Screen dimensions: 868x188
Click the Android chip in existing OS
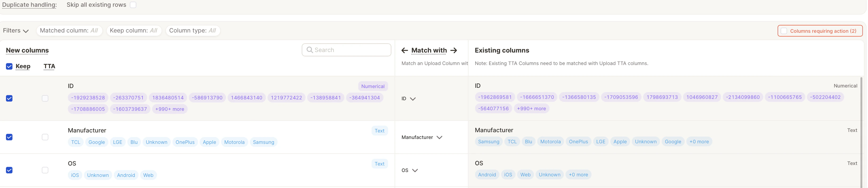487,174
